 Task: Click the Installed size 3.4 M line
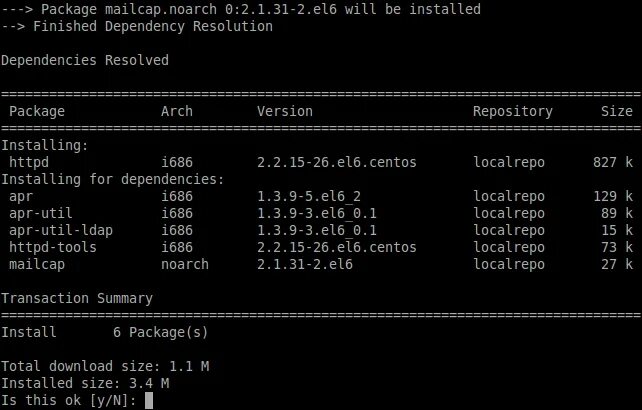click(x=85, y=383)
